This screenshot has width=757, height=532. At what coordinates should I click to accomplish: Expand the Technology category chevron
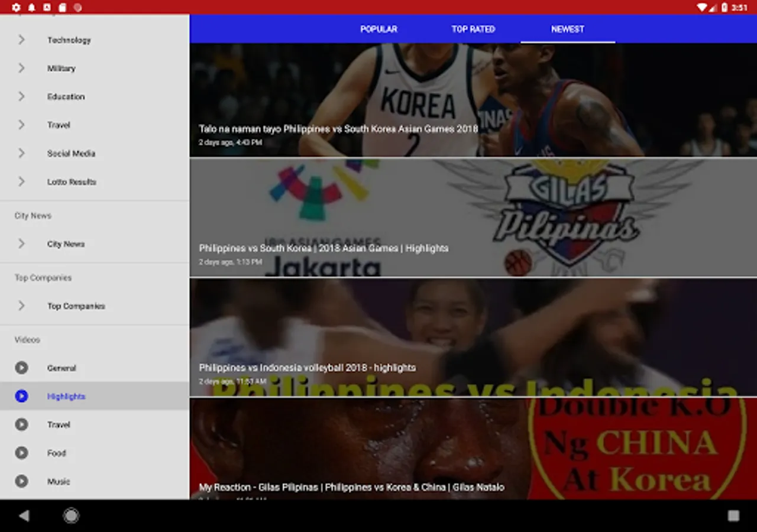pos(21,40)
